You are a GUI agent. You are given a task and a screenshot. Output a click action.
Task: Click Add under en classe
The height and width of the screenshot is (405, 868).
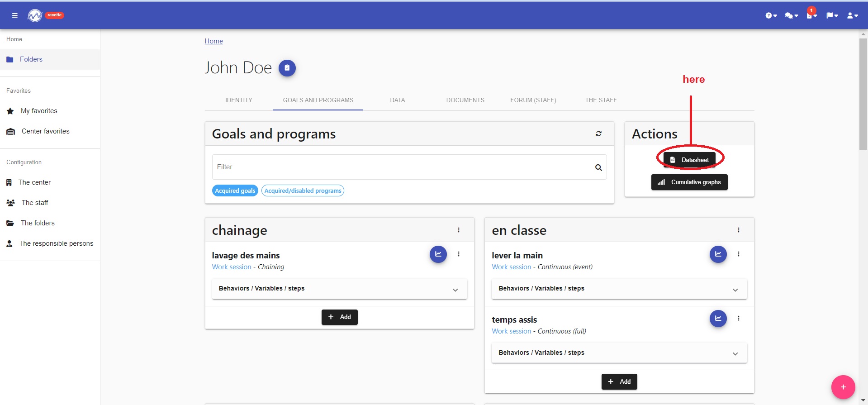[x=619, y=382]
